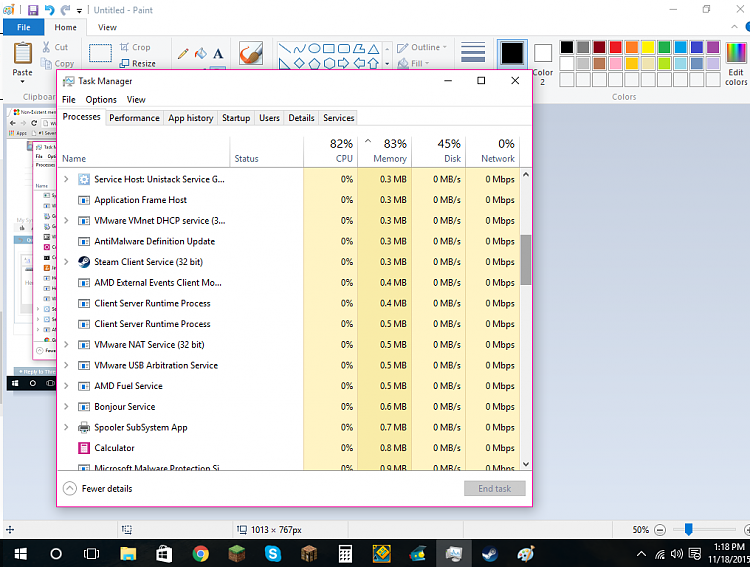
Task: Click the Crop tool in Paint
Action: pos(135,47)
